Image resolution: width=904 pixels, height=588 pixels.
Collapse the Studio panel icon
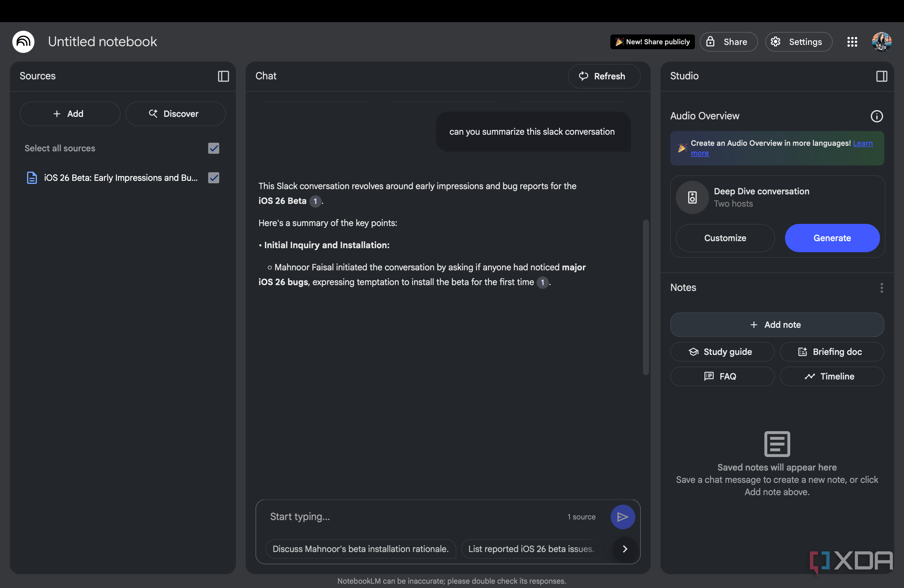tap(882, 76)
